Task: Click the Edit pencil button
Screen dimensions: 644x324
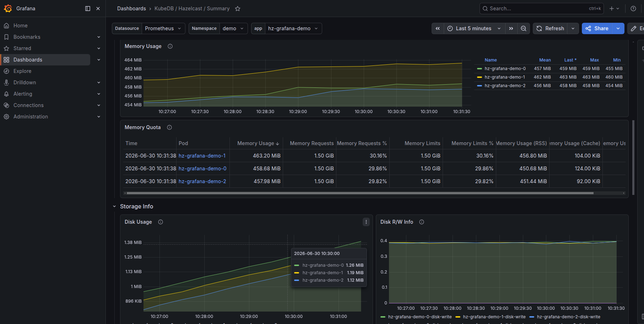Action: pyautogui.click(x=635, y=28)
